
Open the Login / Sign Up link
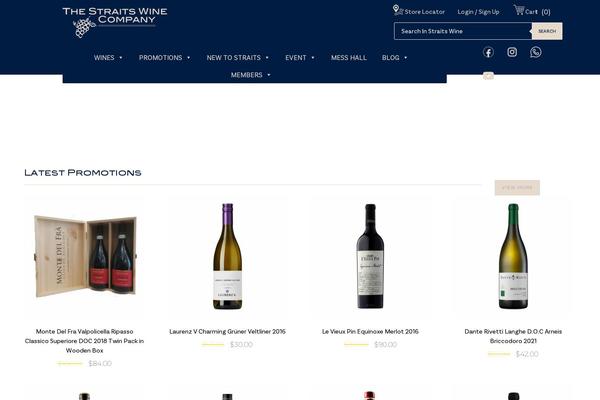(x=478, y=12)
